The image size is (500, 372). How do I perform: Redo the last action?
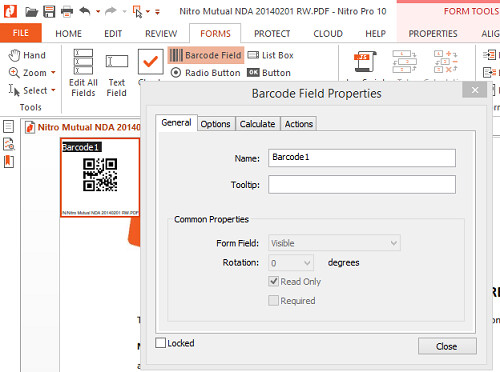pos(110,11)
